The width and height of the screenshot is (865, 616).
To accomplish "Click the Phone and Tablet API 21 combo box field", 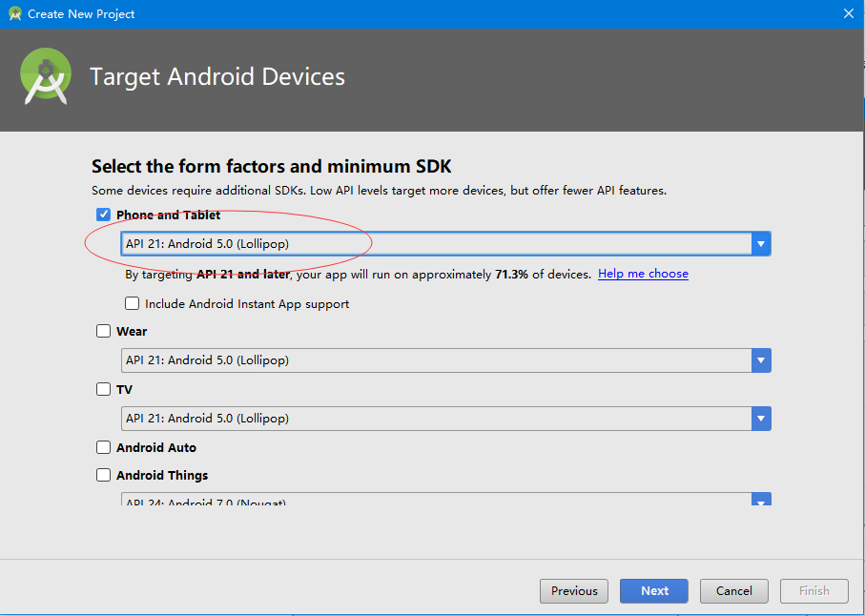I will (435, 244).
